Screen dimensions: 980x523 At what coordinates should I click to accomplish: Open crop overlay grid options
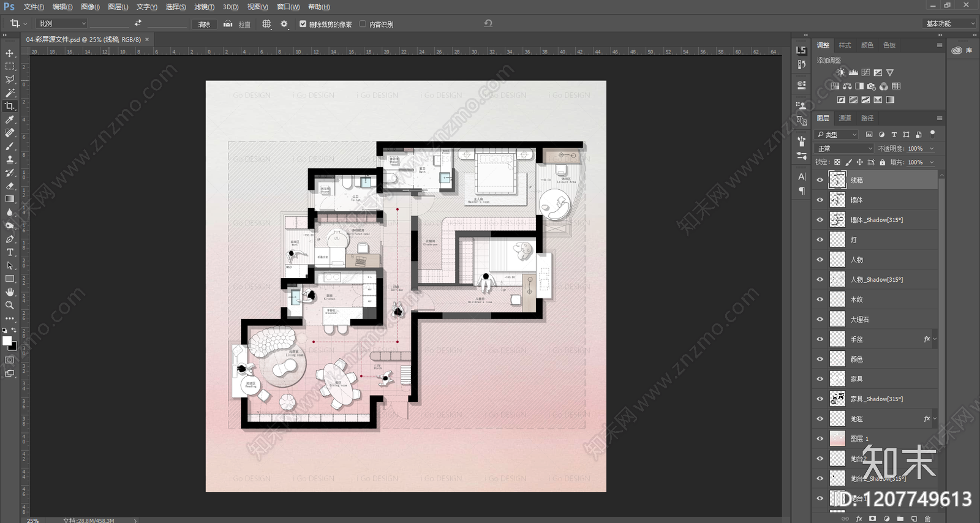coord(266,24)
